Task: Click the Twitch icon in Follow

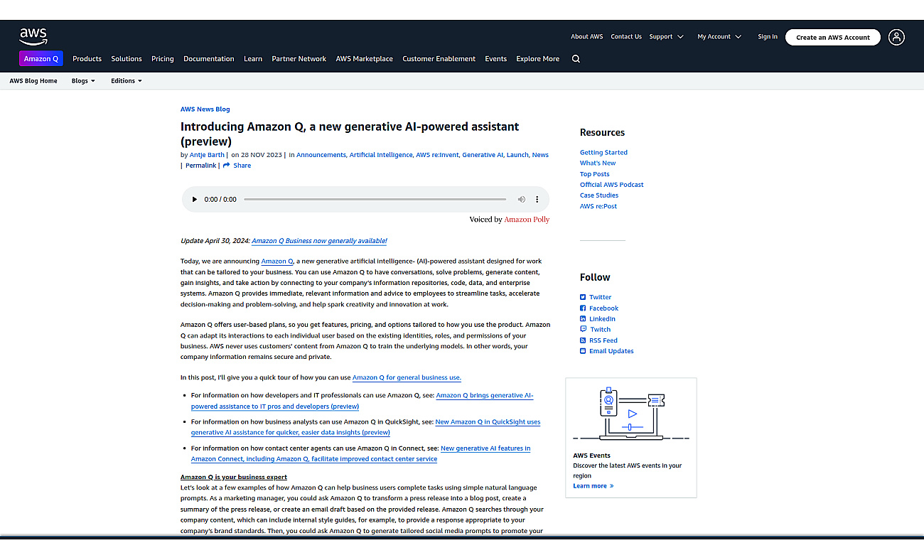Action: [x=583, y=330]
